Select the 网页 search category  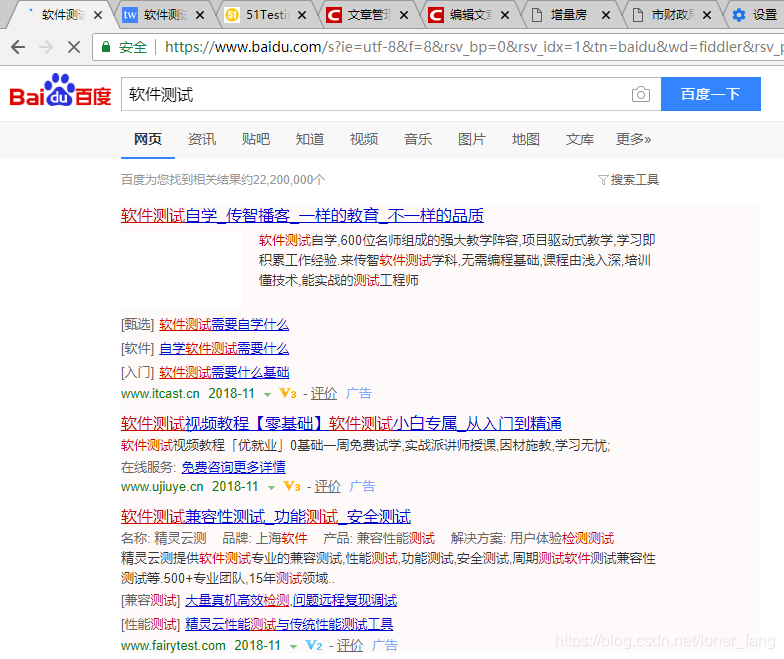click(x=148, y=139)
